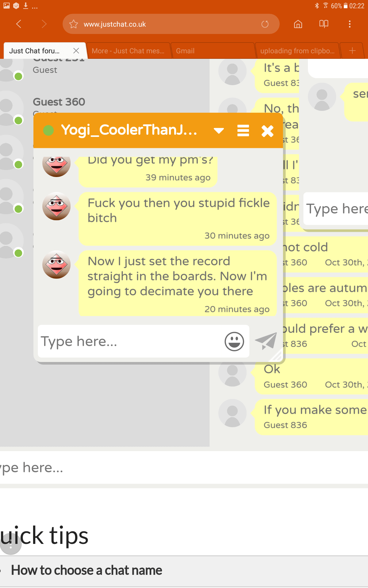Close the Yogi_CoolerThanJ private chat window

pyautogui.click(x=267, y=131)
